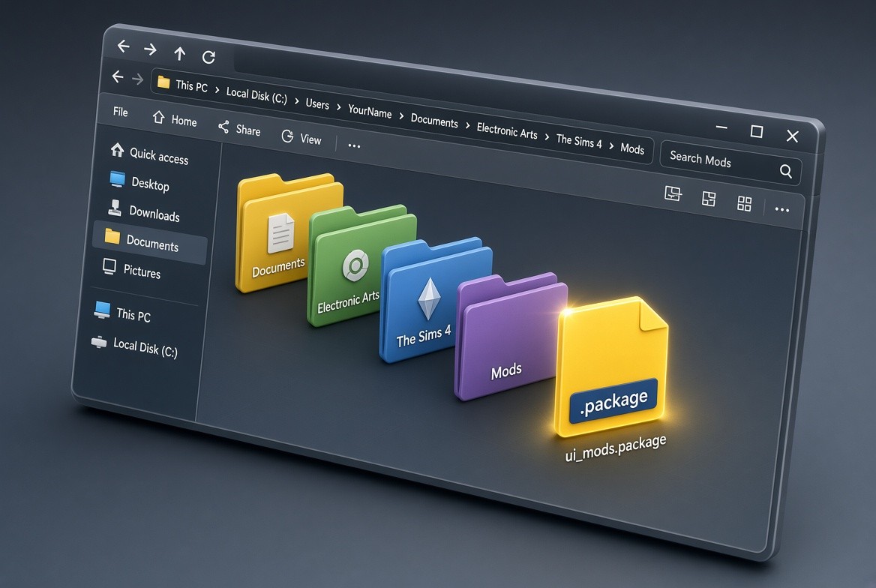Screen dimensions: 876x588
Task: Click the top-row back arrow
Action: coord(124,46)
